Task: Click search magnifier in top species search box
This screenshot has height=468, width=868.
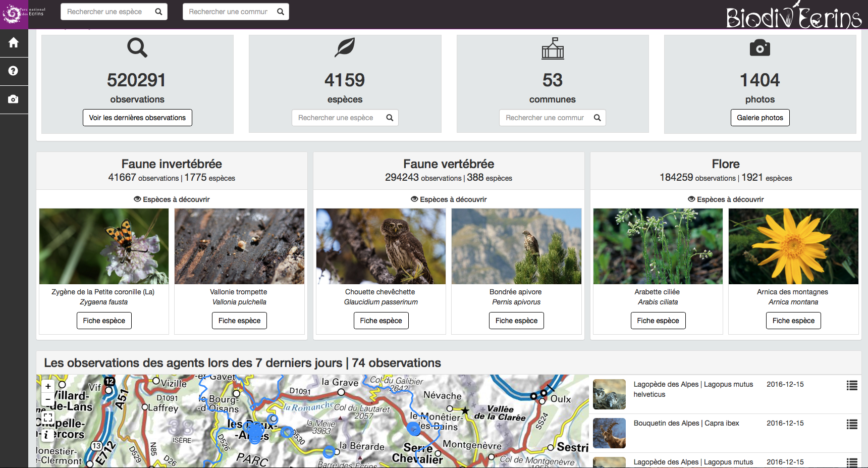Action: click(158, 12)
